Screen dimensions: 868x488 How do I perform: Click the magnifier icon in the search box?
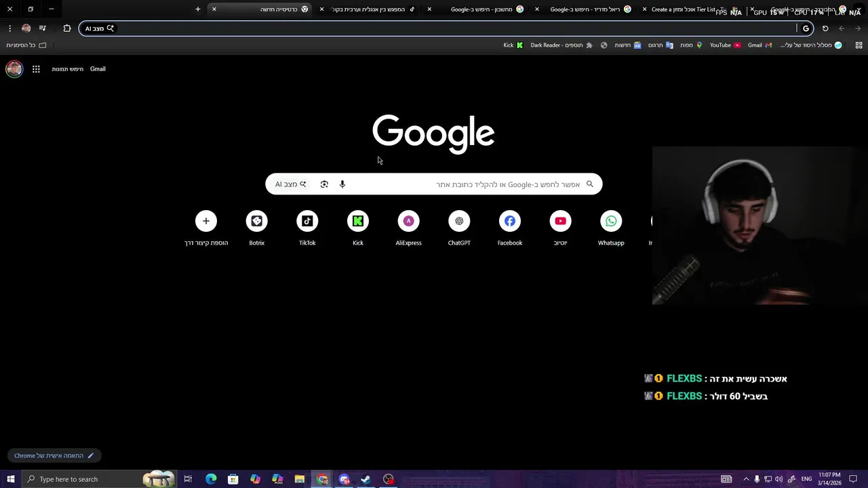pos(590,184)
